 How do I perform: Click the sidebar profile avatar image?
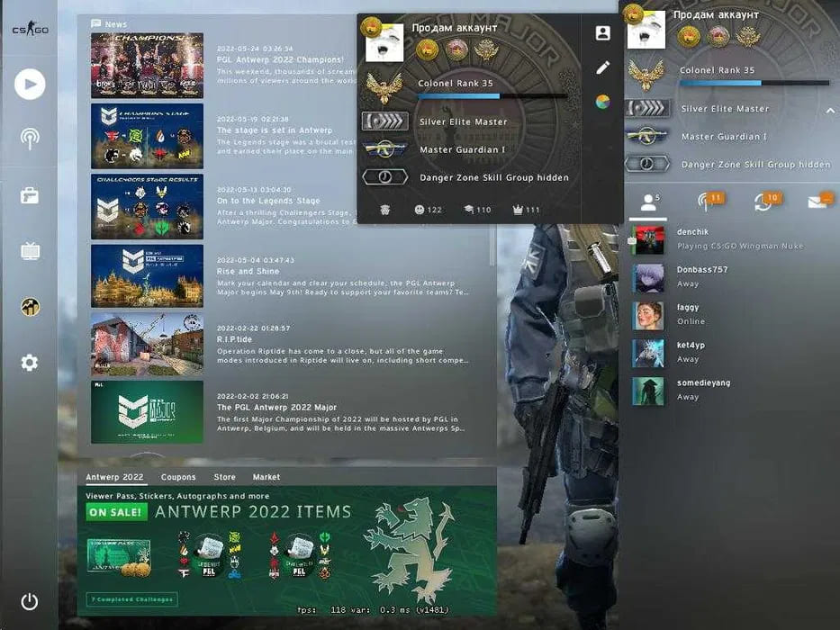(646, 30)
